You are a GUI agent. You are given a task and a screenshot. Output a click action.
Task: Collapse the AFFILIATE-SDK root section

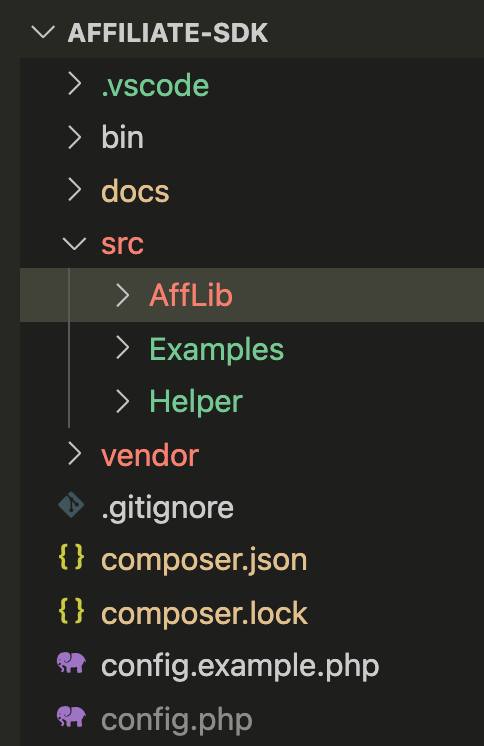43,32
